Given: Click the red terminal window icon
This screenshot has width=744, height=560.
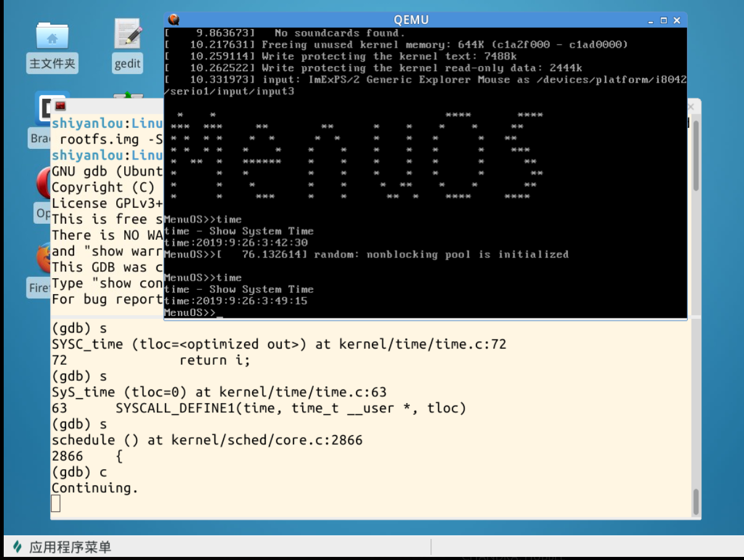Looking at the screenshot, I should (61, 106).
